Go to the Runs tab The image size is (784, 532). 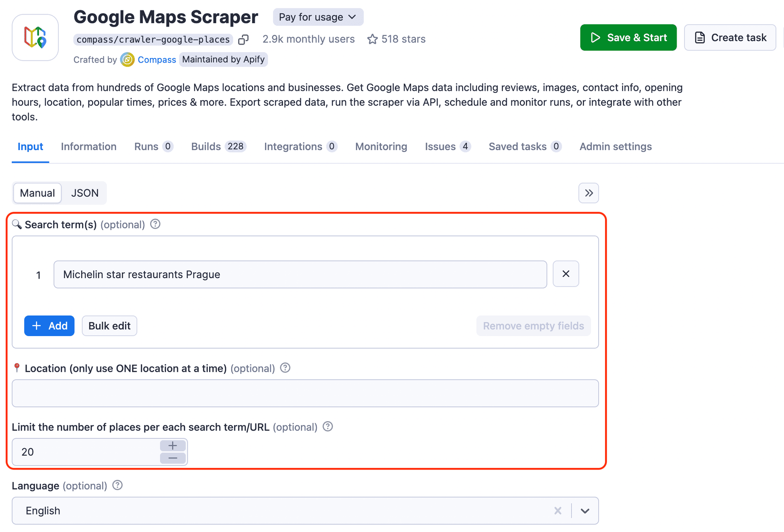pos(154,147)
